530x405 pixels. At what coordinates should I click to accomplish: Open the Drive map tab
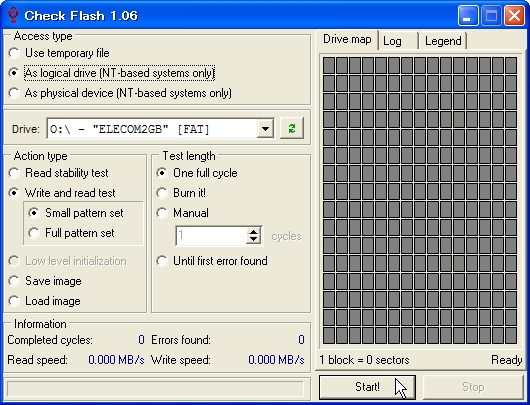coord(347,40)
